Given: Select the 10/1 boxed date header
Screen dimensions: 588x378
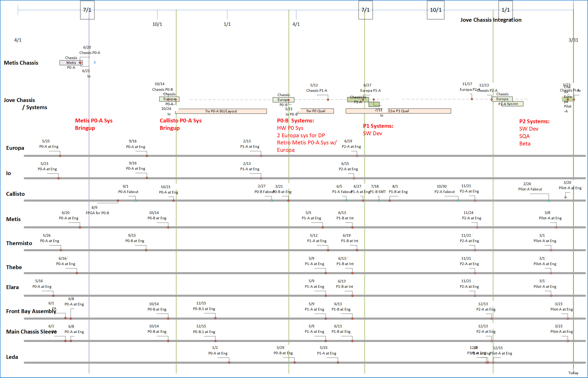Looking at the screenshot, I should [436, 10].
